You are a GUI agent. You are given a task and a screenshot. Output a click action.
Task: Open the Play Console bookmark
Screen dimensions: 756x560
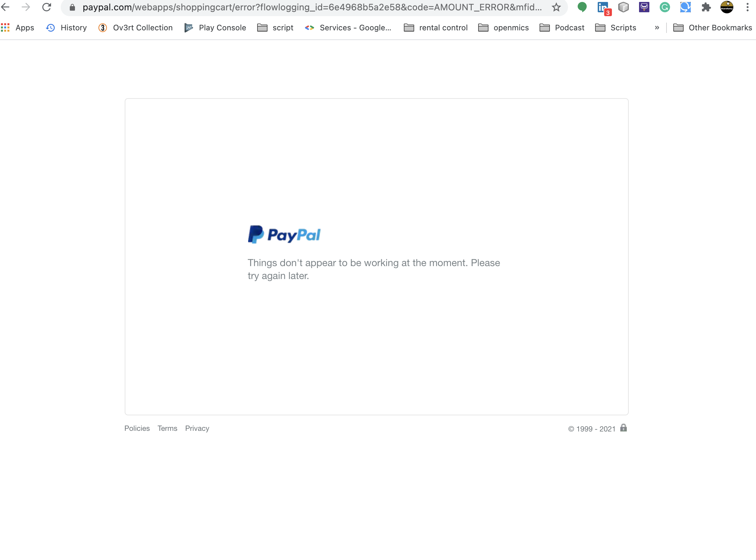(x=215, y=28)
